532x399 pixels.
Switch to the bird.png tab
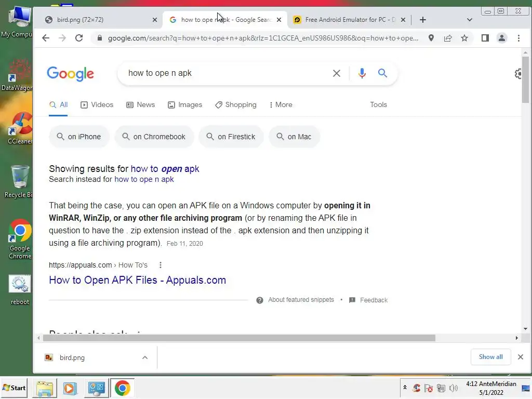point(98,20)
